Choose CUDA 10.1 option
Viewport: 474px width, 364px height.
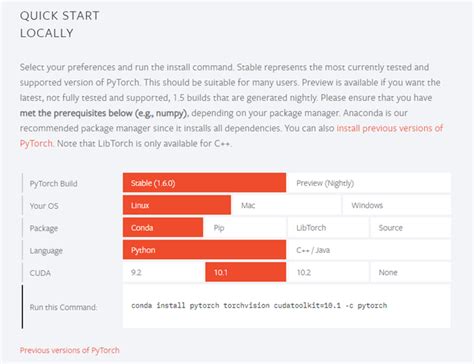click(245, 272)
